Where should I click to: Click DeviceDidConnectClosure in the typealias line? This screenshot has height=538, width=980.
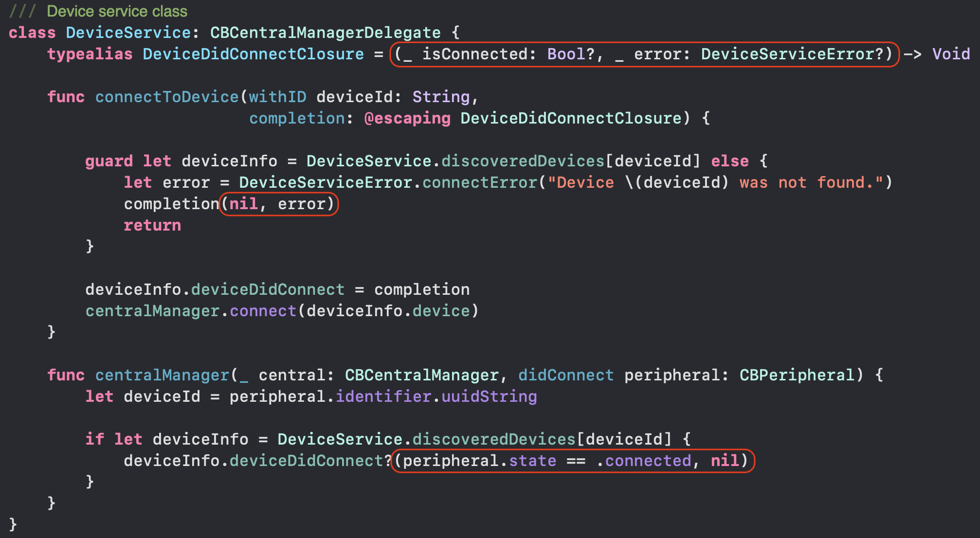253,54
